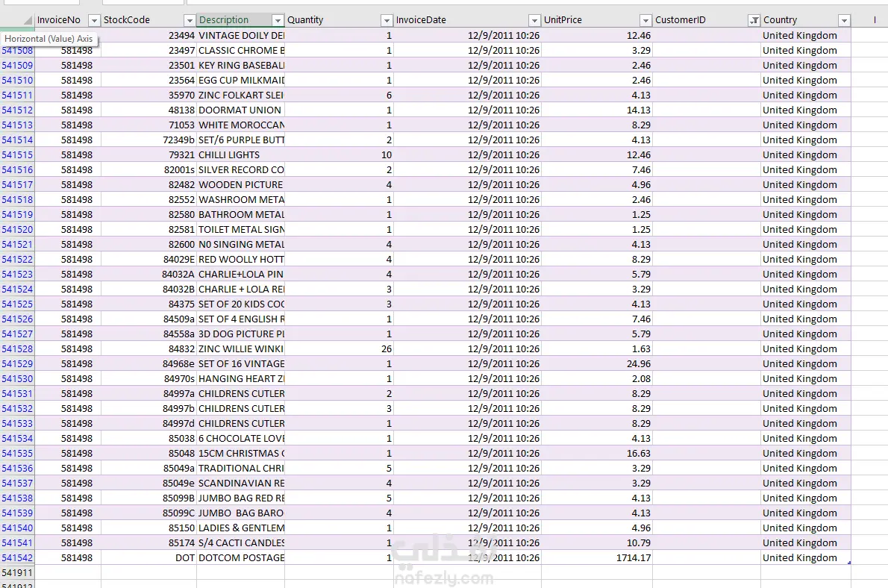Click the LADIES & GENTLEMEN cell

(241, 528)
